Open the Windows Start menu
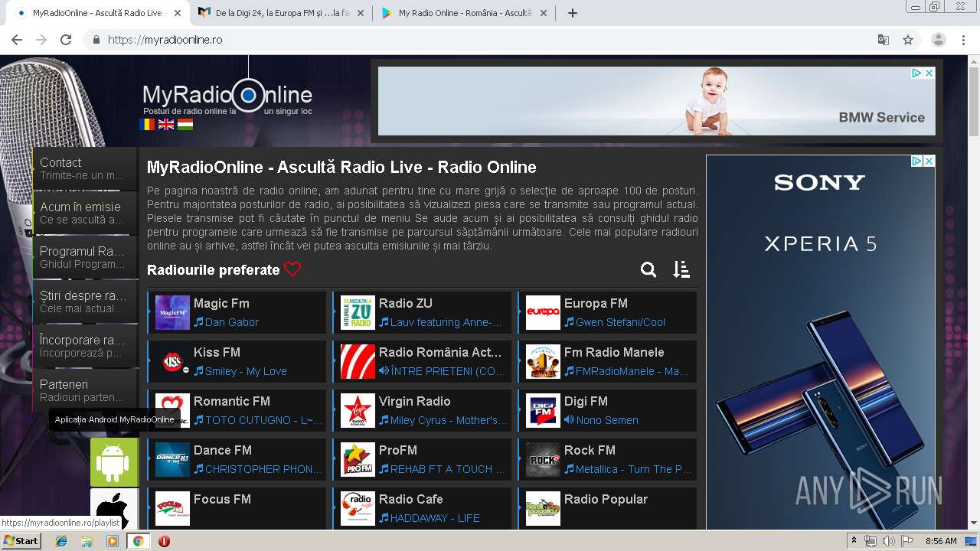980x551 pixels. pos(21,540)
